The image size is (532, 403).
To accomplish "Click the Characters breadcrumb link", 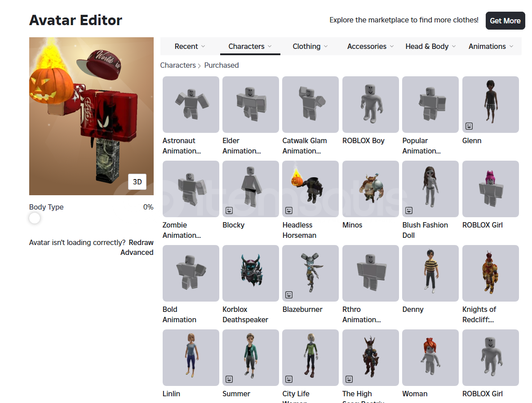I will click(x=178, y=65).
